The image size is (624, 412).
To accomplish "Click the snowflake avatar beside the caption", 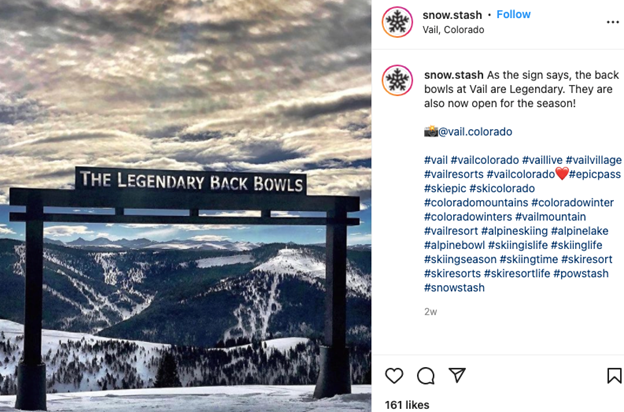I will 397,80.
